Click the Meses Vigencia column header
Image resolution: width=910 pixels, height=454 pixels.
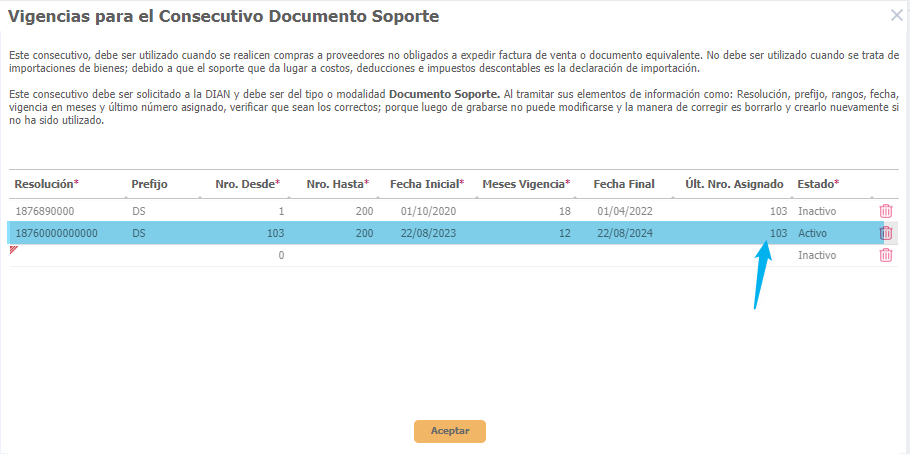526,185
